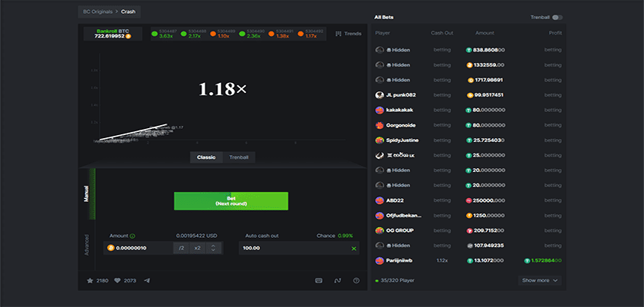Open JL punk082's avatar
The width and height of the screenshot is (644, 307).
coord(379,95)
